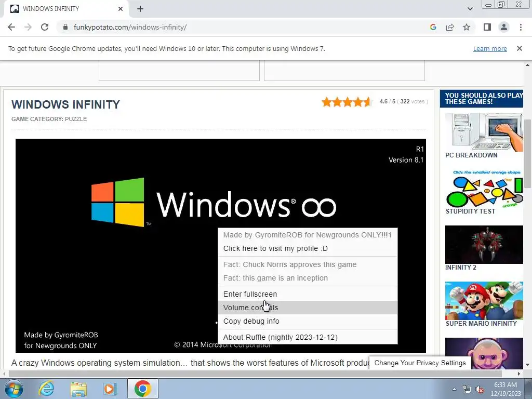Select Enter fullscreen menu item
This screenshot has width=532, height=399.
[308, 294]
